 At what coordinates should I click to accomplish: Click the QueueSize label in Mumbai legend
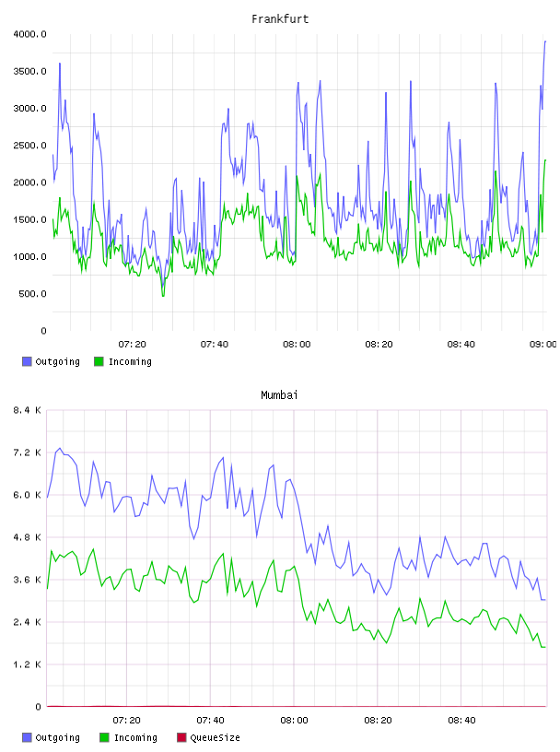point(215,737)
